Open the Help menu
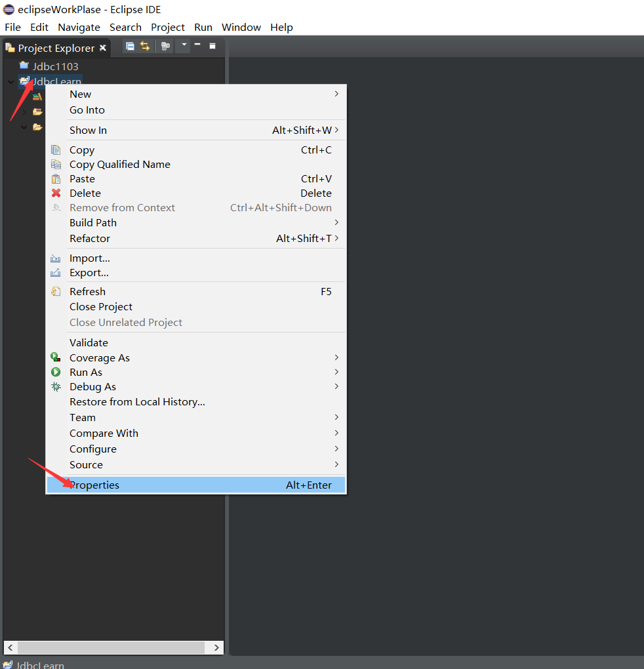The width and height of the screenshot is (644, 669). 281,28
